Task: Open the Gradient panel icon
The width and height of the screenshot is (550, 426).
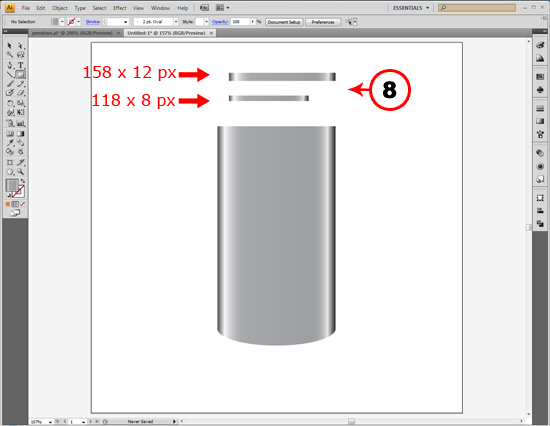Action: pos(540,121)
